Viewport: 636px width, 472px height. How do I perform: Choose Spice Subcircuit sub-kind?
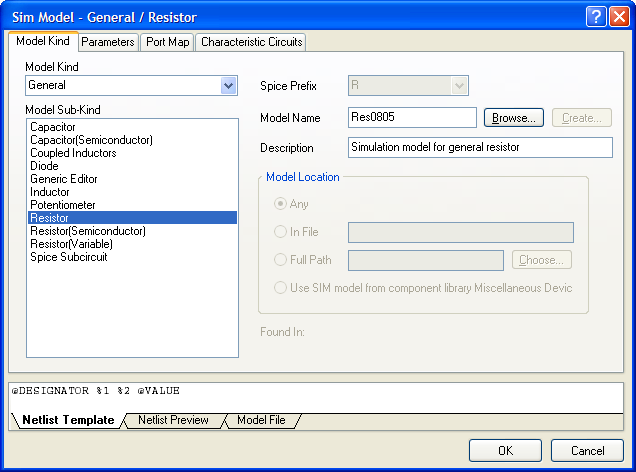[x=68, y=257]
